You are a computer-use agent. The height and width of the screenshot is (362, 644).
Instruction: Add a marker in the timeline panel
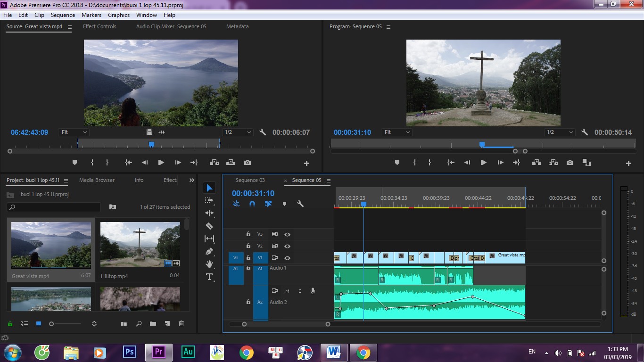pos(284,204)
